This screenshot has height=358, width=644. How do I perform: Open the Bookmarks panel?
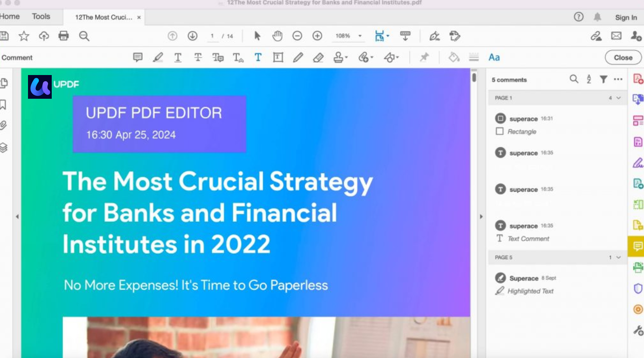3,104
